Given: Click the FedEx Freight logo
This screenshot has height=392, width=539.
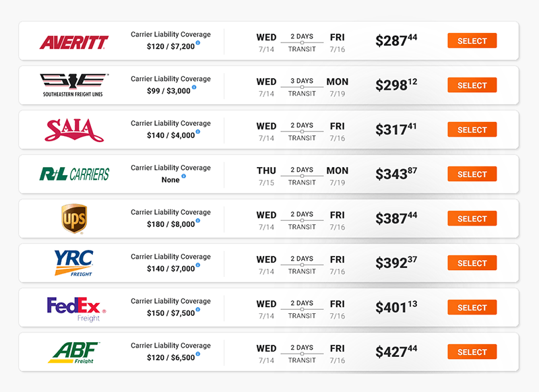Looking at the screenshot, I should [74, 308].
